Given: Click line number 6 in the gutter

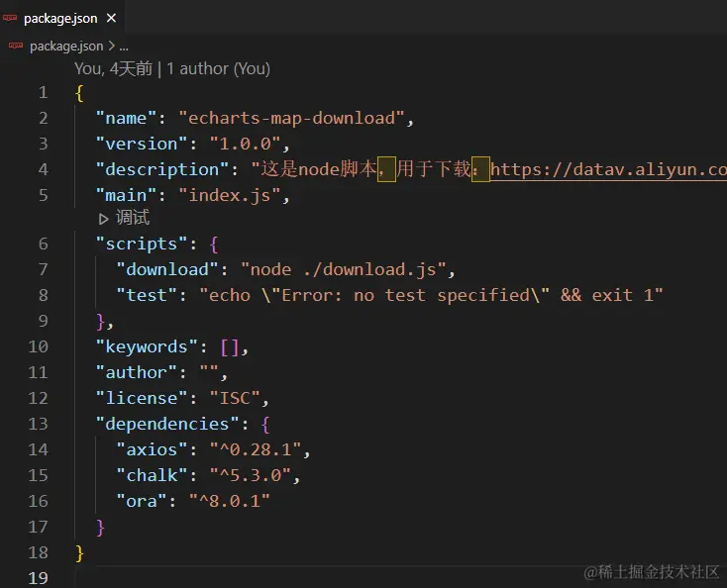Looking at the screenshot, I should pos(44,244).
